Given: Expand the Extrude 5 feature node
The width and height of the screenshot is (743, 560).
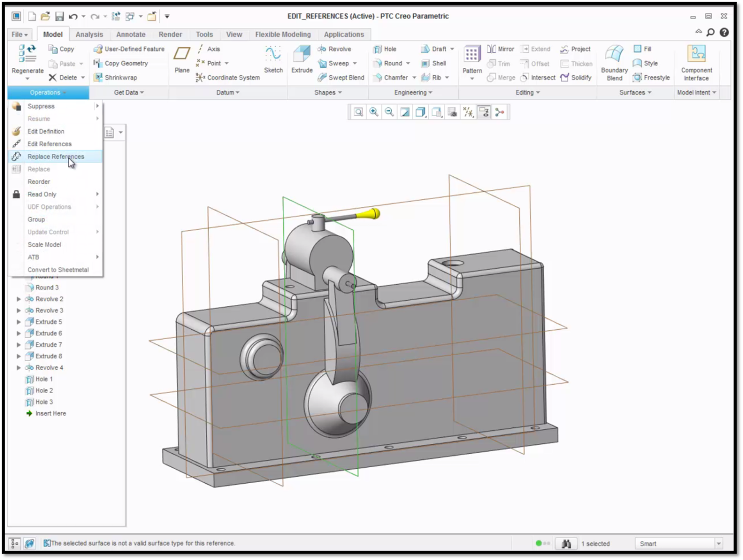Looking at the screenshot, I should coord(19,322).
